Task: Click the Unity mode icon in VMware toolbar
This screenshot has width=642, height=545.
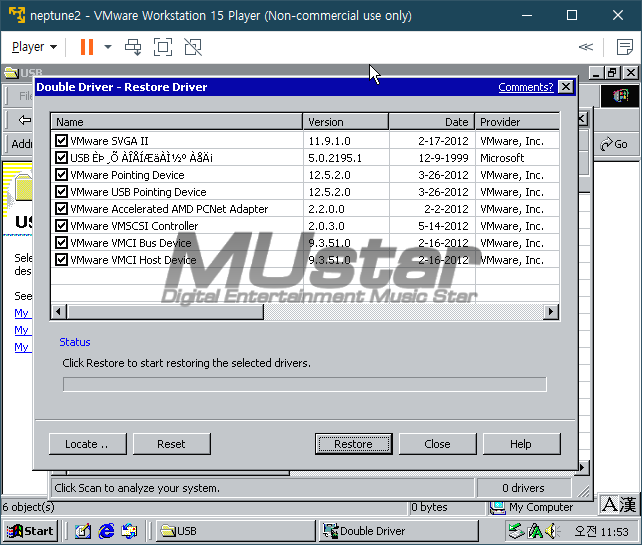Action: pyautogui.click(x=193, y=47)
